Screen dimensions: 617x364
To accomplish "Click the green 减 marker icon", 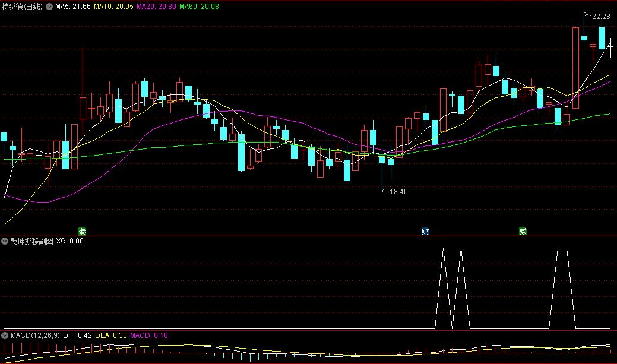I will 523,232.
